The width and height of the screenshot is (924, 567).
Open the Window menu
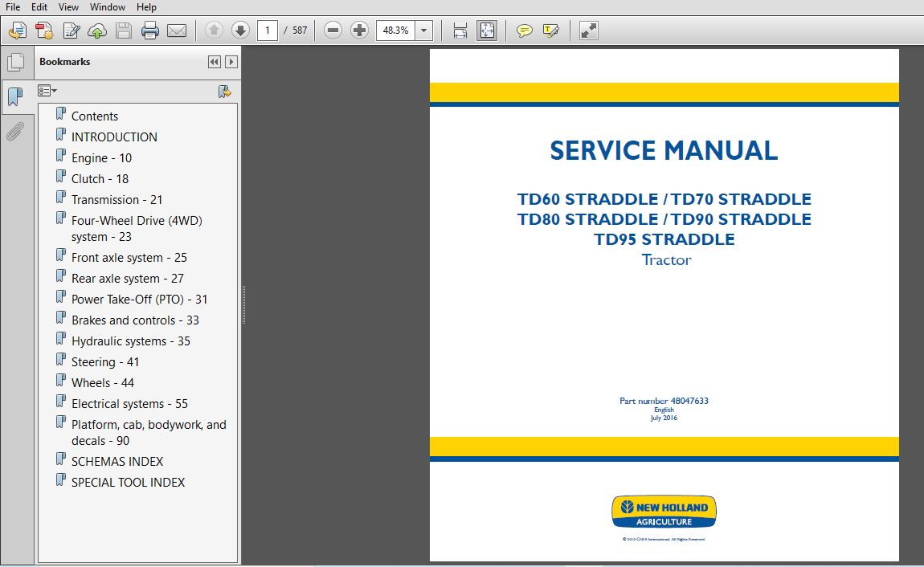coord(107,7)
